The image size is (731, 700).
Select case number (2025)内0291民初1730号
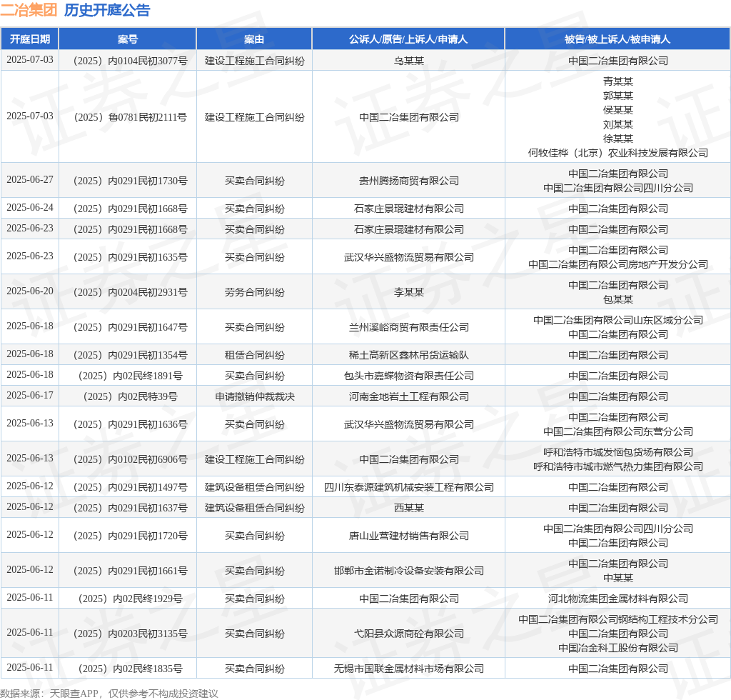coord(131,181)
